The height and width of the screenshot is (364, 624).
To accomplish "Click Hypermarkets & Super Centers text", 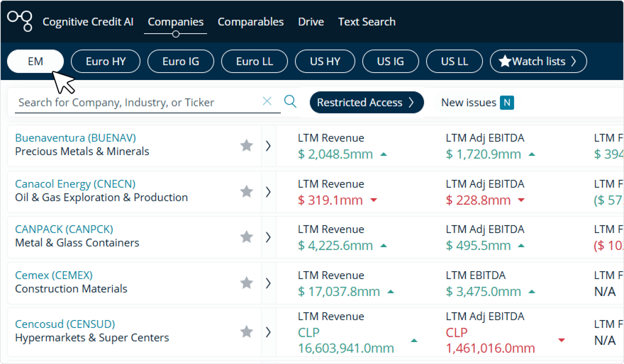I will (92, 338).
